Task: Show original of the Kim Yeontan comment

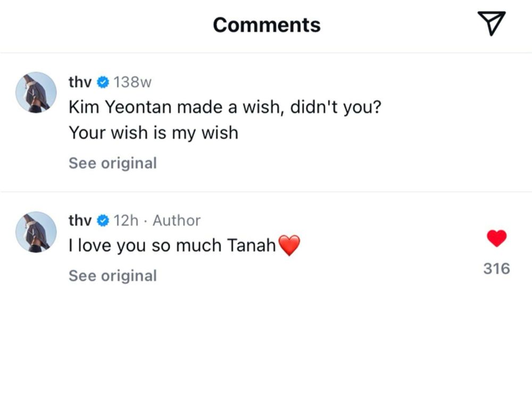Action: pyautogui.click(x=113, y=163)
